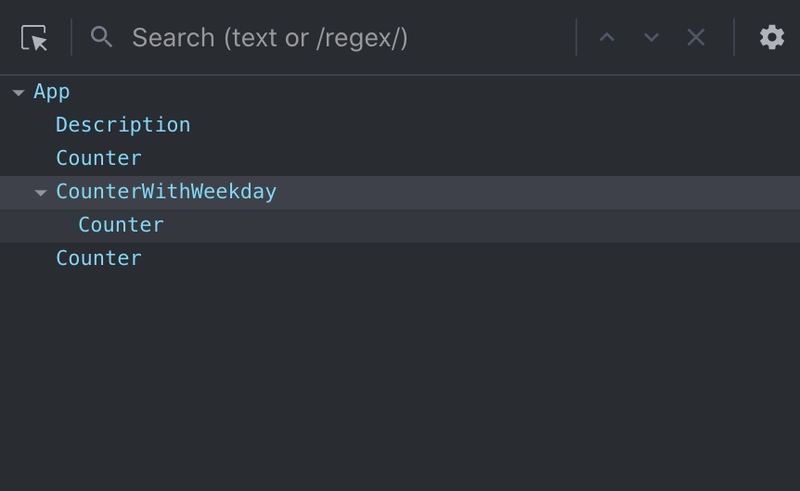Collapse the App node arrow
The image size is (800, 491).
(x=18, y=92)
